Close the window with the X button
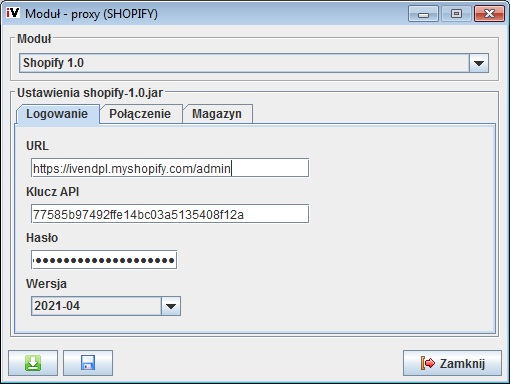Image resolution: width=510 pixels, height=384 pixels. pos(489,14)
